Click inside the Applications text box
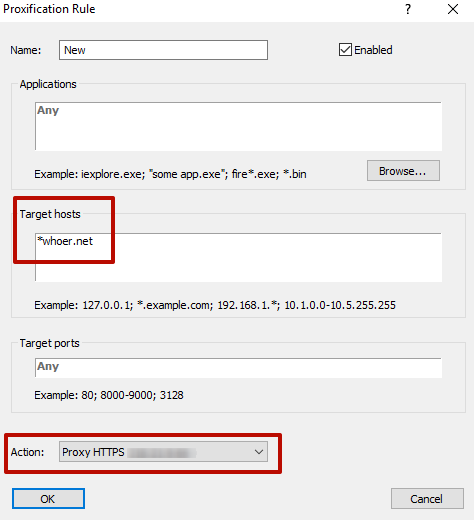Viewport: 474px width, 520px height. 238,126
